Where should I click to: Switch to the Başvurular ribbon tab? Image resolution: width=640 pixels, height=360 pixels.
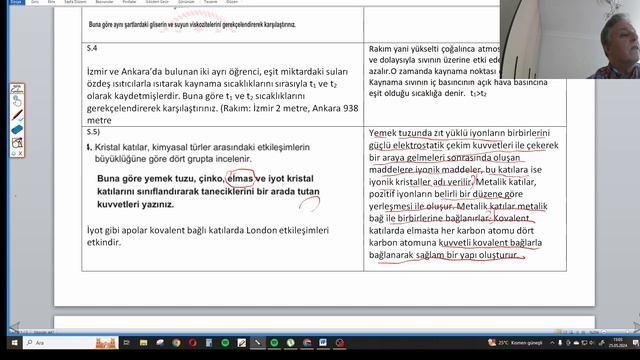pos(104,2)
